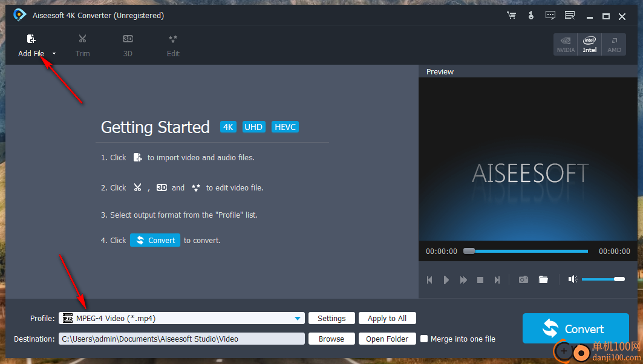
Task: Enable Merge into one file checkbox
Action: click(424, 339)
